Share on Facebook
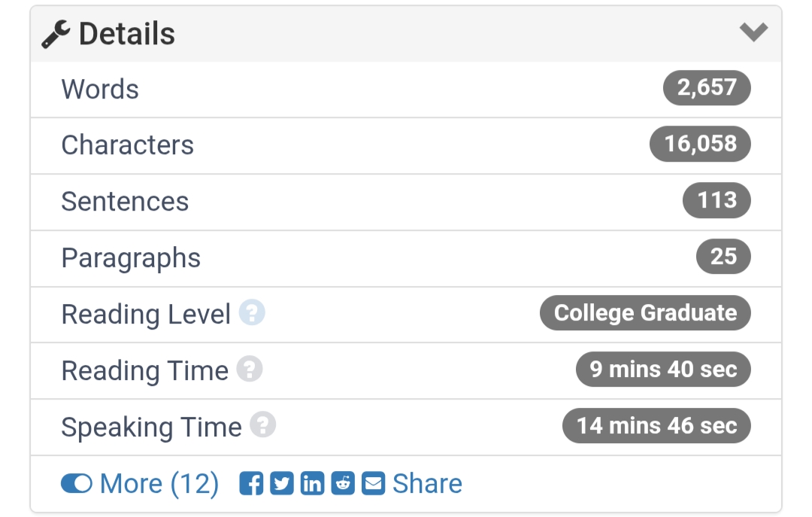The image size is (812, 517). click(x=251, y=483)
